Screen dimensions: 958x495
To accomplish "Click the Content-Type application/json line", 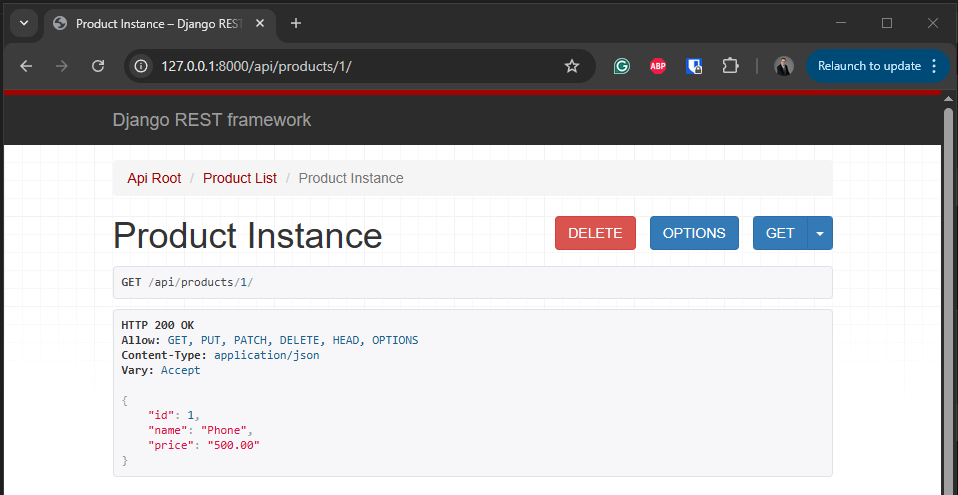I will [220, 355].
